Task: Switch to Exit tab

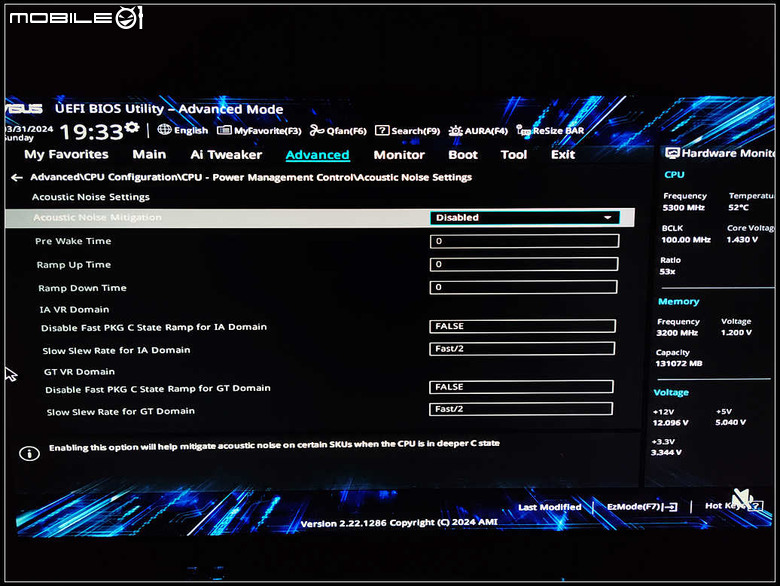Action: click(563, 155)
